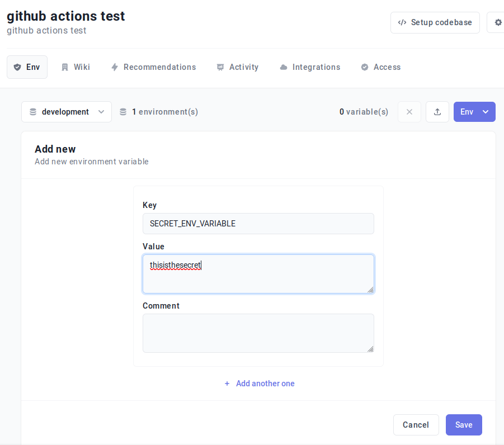Cancel adding the environment variable
The image size is (504, 445).
416,425
